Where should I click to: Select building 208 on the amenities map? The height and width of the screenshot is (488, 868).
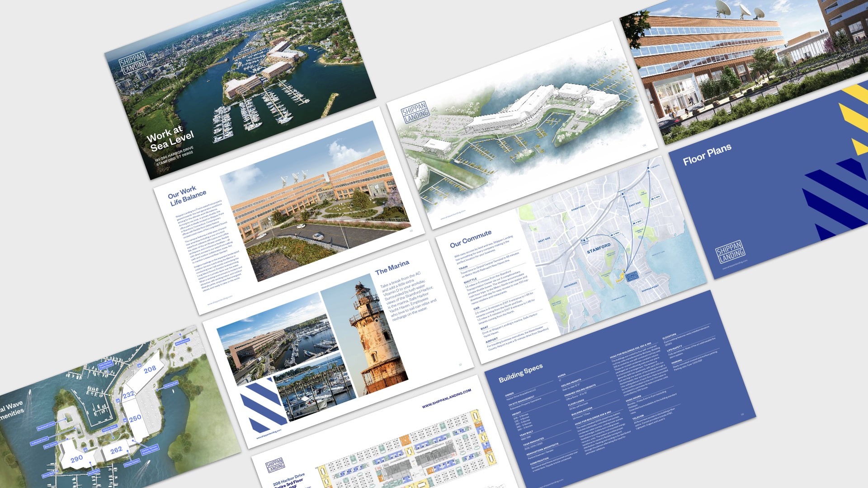(x=149, y=370)
